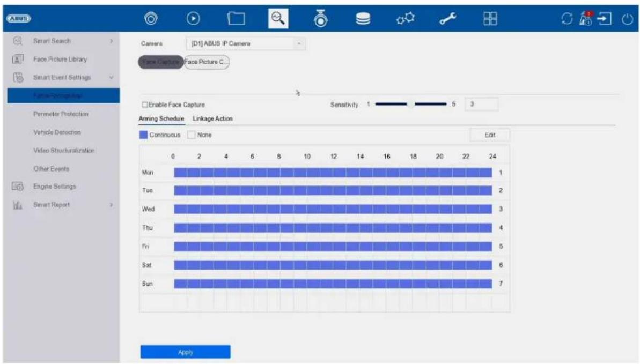The image size is (640, 364).
Task: Open Video Structuralization in sidebar
Action: coord(64,151)
